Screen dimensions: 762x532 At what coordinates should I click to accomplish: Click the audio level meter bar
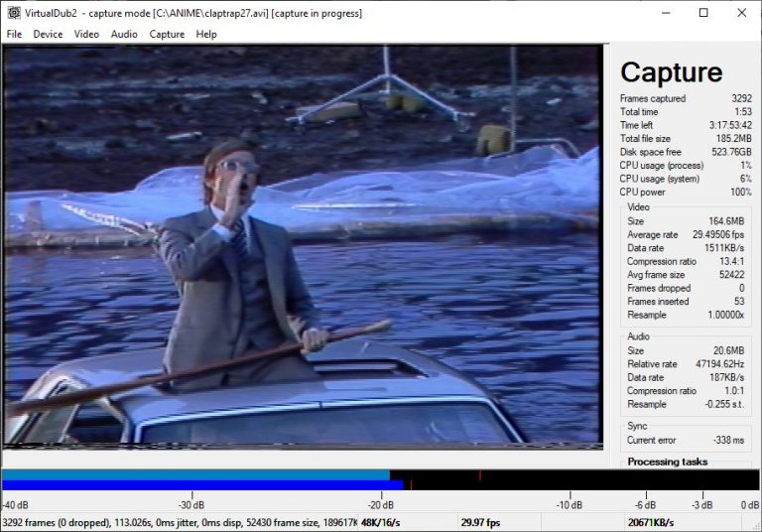(x=381, y=480)
